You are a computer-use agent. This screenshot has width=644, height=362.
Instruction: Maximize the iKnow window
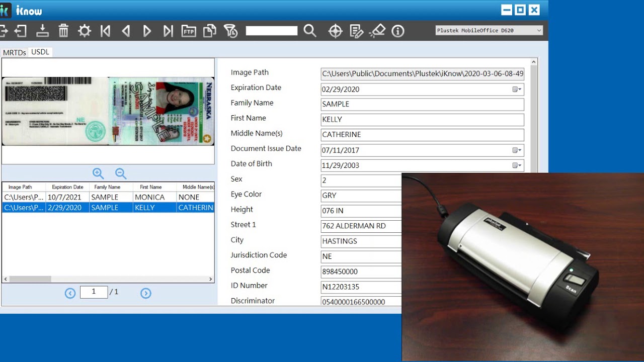(520, 10)
